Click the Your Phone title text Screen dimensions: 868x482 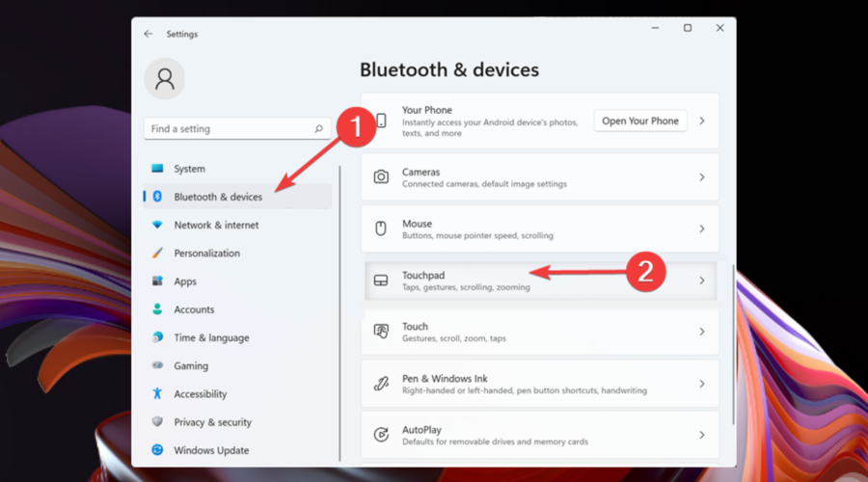pyautogui.click(x=427, y=110)
